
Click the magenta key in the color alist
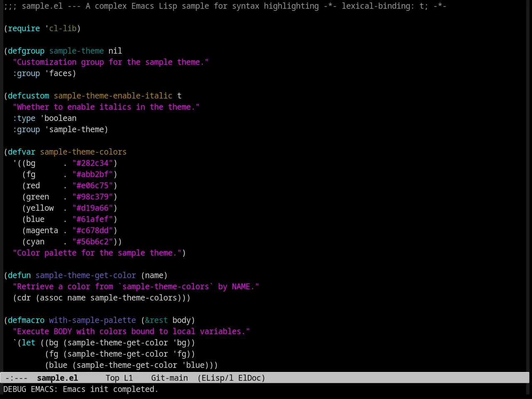coord(42,230)
